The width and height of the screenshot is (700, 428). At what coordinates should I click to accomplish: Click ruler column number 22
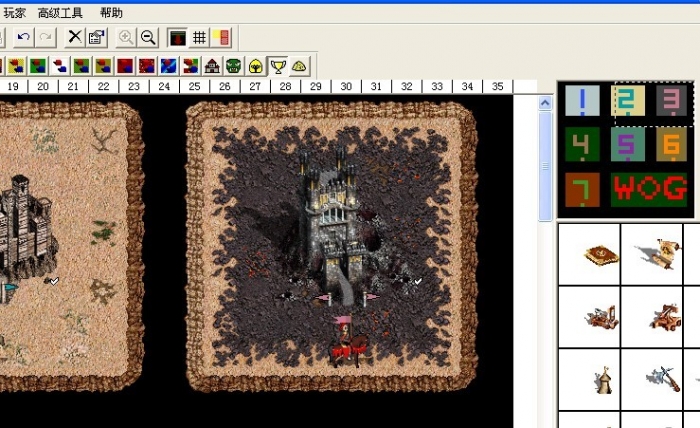tap(103, 86)
